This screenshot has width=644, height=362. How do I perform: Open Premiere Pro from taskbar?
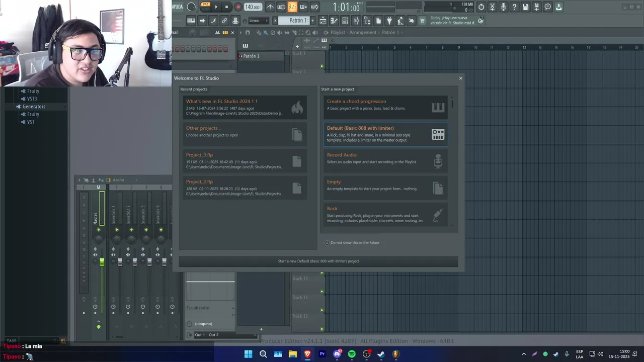point(322,354)
